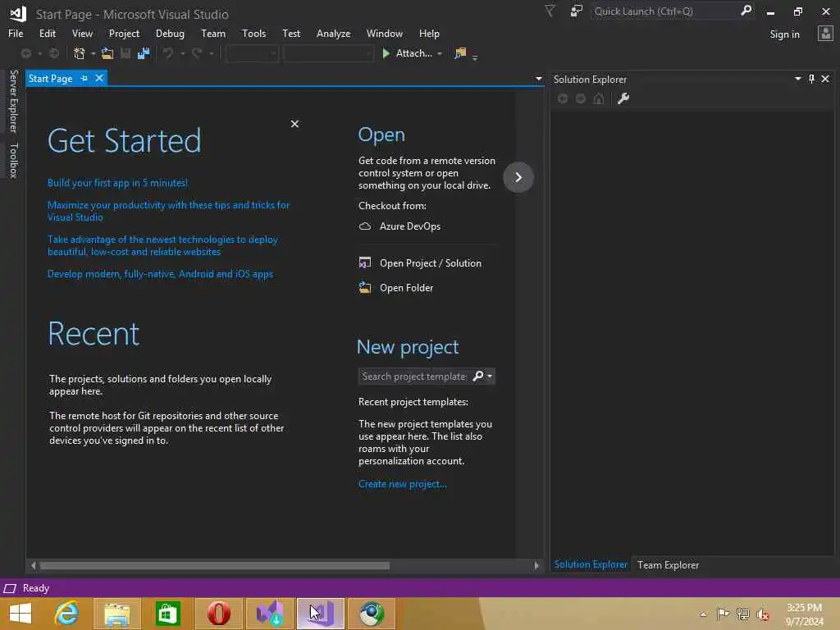Expand the New Project button dropdown arrow
The height and width of the screenshot is (630, 840).
[x=94, y=53]
